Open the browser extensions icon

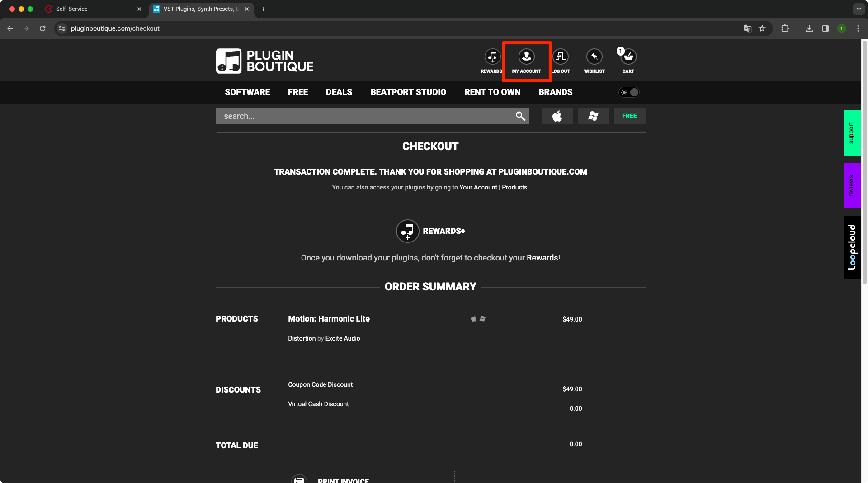click(x=785, y=28)
